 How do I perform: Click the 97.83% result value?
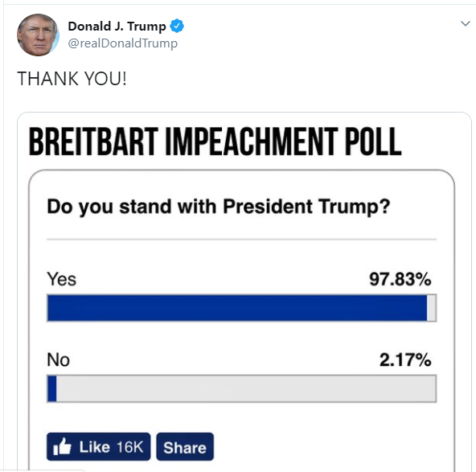[x=400, y=279]
